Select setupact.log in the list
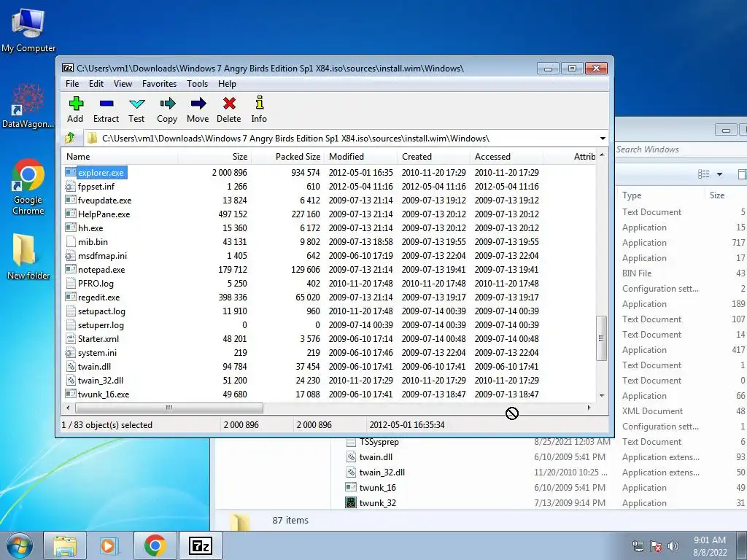This screenshot has height=560, width=747. click(101, 311)
